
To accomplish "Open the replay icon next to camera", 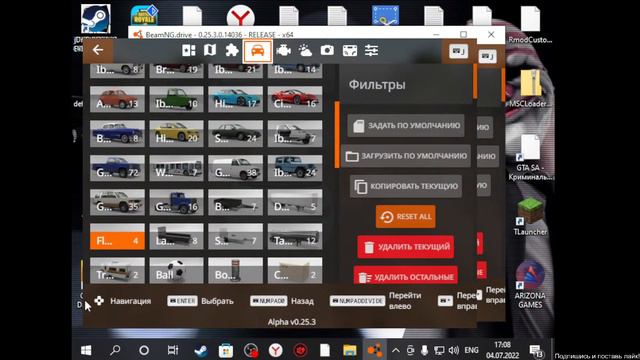I will pyautogui.click(x=350, y=50).
